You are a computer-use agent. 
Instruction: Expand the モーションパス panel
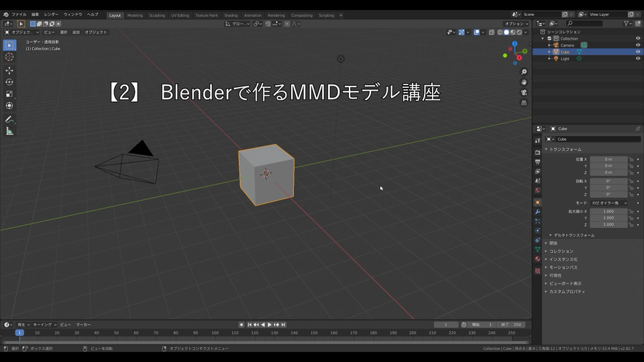[x=563, y=267]
